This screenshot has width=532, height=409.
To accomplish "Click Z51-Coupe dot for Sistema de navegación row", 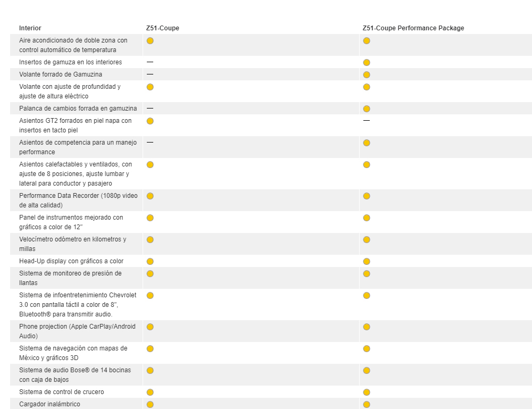I will pyautogui.click(x=150, y=349).
